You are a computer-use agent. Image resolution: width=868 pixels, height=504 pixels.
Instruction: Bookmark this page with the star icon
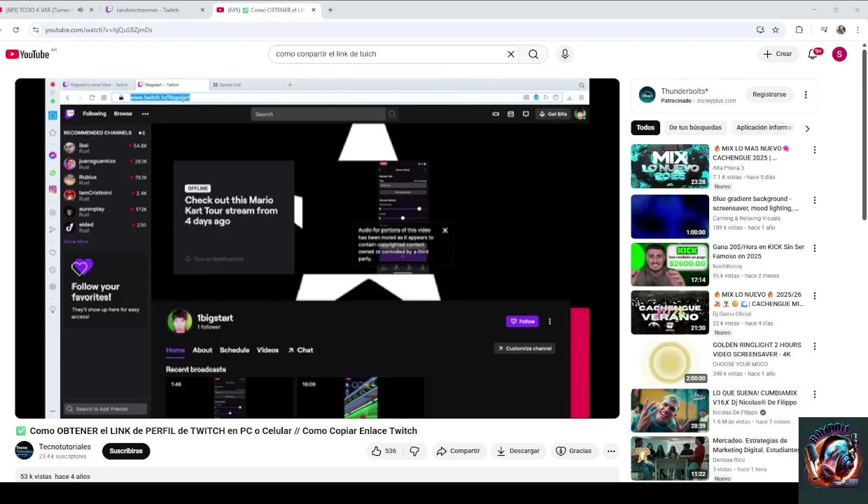point(776,29)
